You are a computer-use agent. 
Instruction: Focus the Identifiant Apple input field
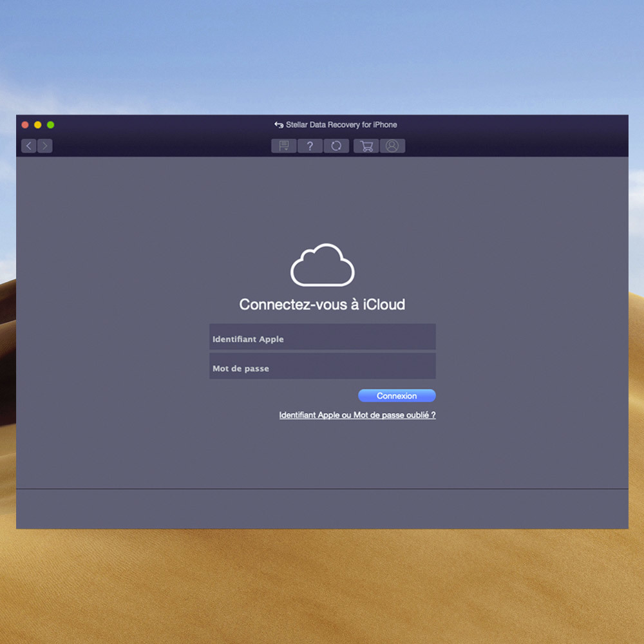tap(323, 337)
